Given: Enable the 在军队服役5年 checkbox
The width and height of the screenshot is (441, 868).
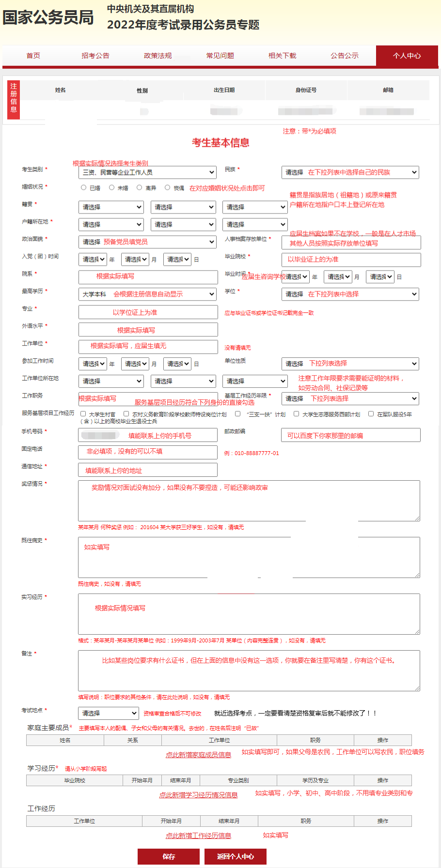Looking at the screenshot, I should tap(371, 414).
